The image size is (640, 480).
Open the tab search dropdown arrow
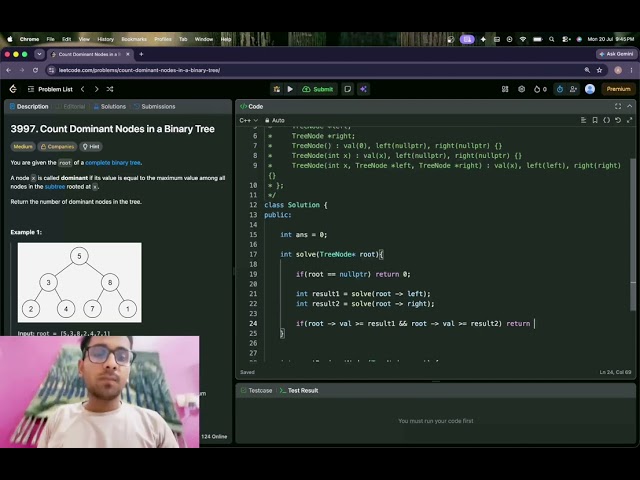point(39,54)
